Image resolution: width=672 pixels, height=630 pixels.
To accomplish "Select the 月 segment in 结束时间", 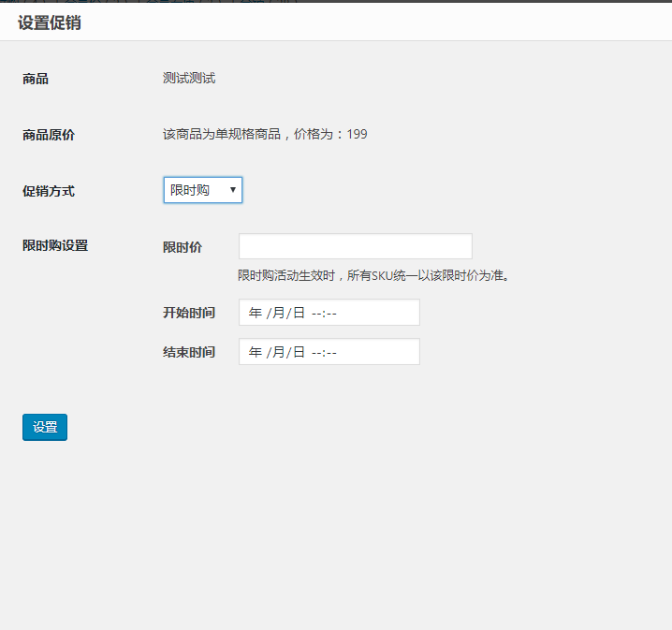I will 277,352.
